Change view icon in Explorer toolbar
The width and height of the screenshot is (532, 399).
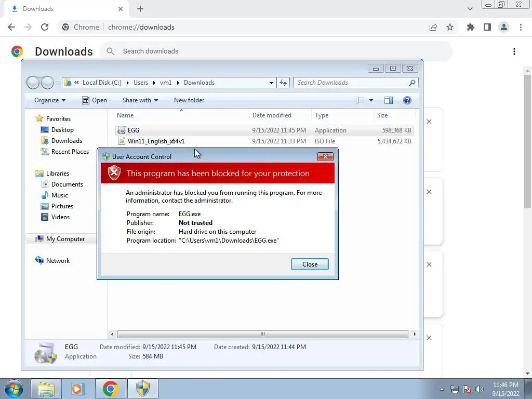pos(360,100)
